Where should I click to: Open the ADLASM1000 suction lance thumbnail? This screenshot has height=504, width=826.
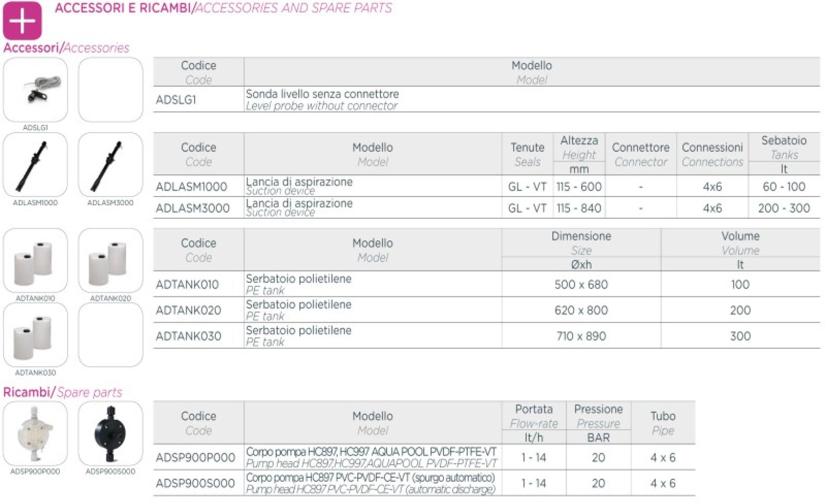[x=35, y=164]
